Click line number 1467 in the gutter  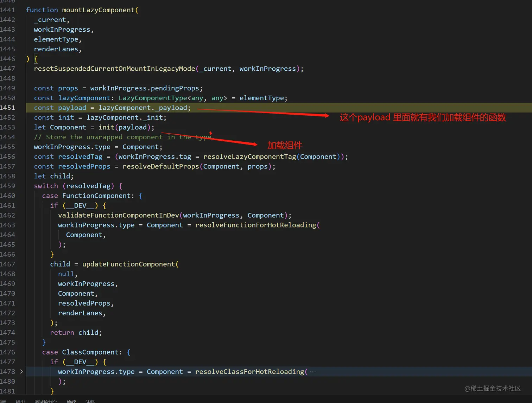click(x=7, y=264)
